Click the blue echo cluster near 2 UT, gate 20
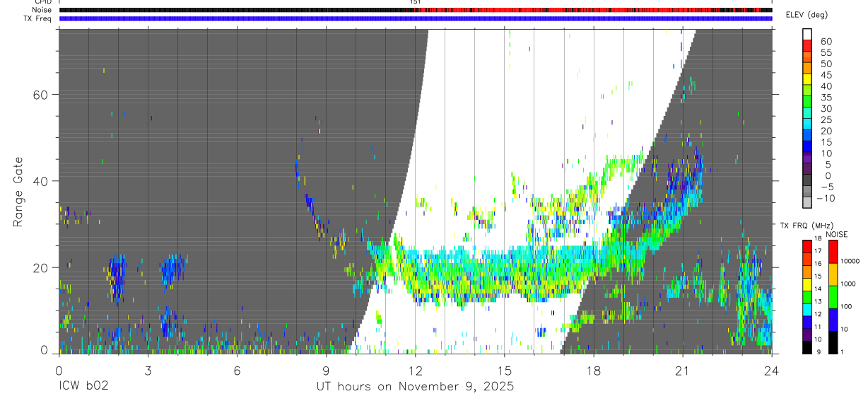Screen dimensions: 868x401 (117, 277)
